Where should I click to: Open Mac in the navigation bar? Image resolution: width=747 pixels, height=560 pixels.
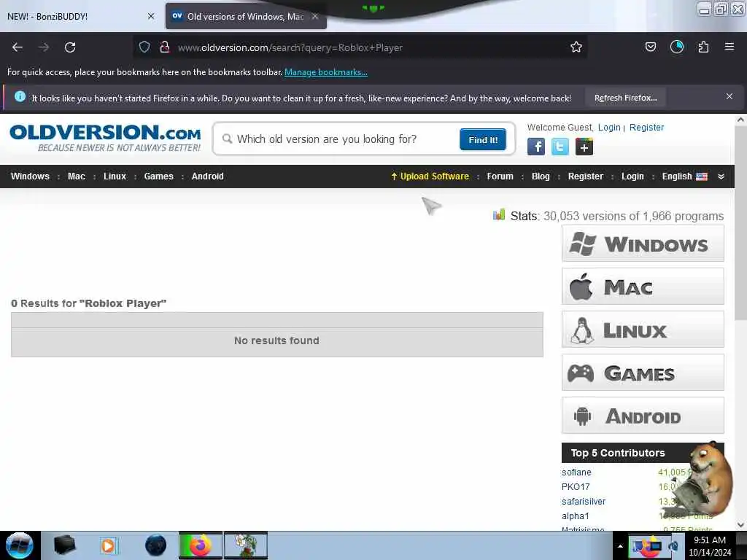pyautogui.click(x=76, y=176)
